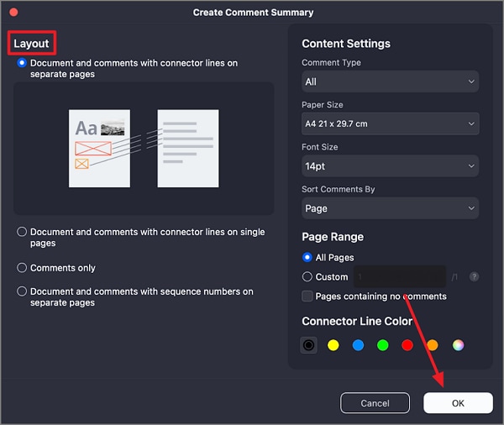Pick the yellow connector line color
The height and width of the screenshot is (425, 504).
[333, 344]
